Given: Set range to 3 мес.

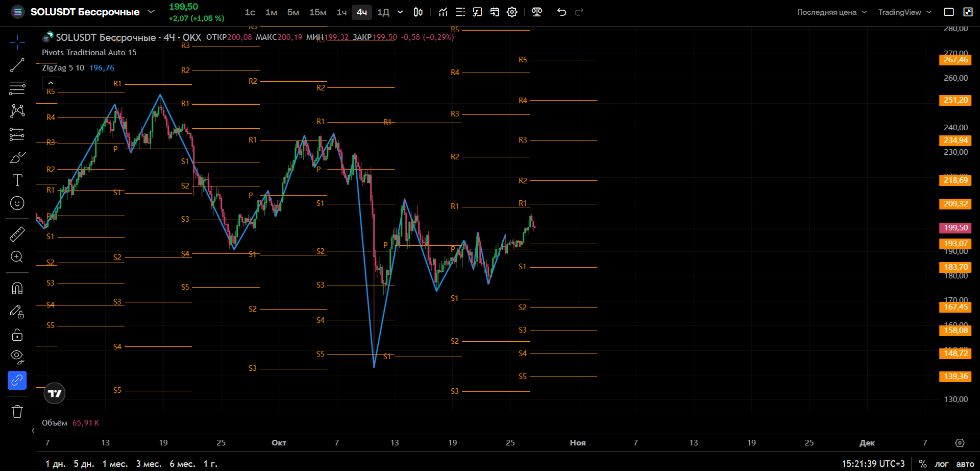Looking at the screenshot, I should tap(149, 464).
